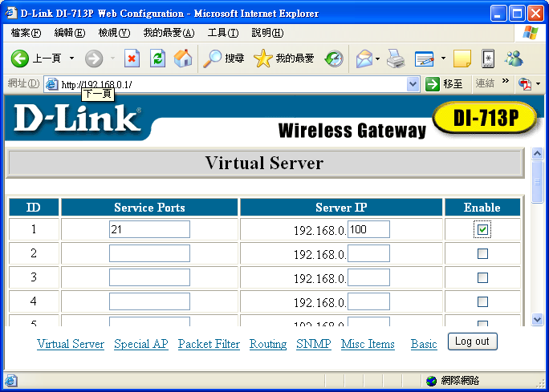The height and width of the screenshot is (392, 549).
Task: Click the handheld device toolbar icon
Action: (488, 59)
